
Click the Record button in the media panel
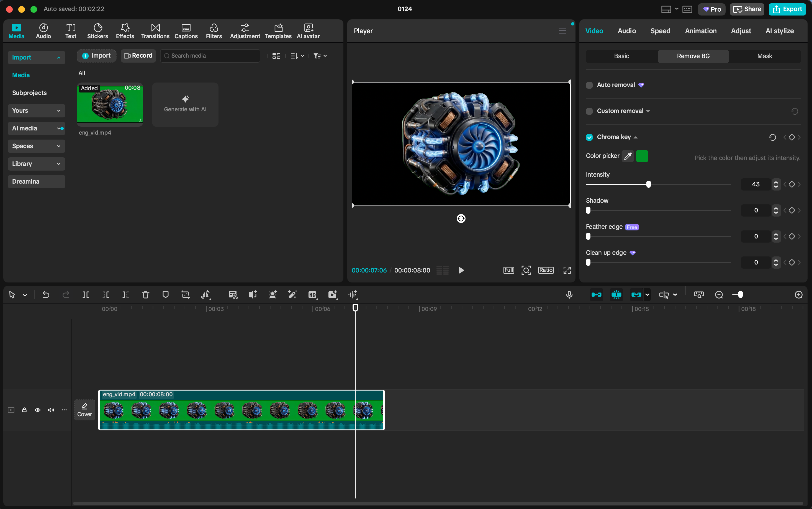pos(138,56)
